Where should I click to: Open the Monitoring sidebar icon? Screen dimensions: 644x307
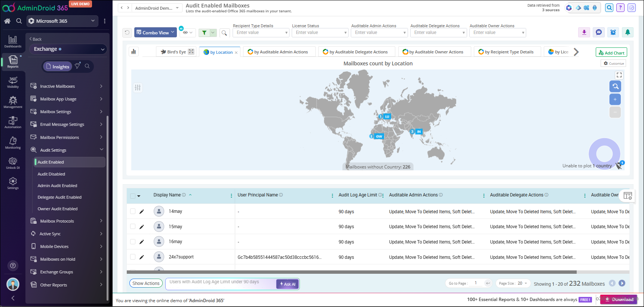point(13,143)
